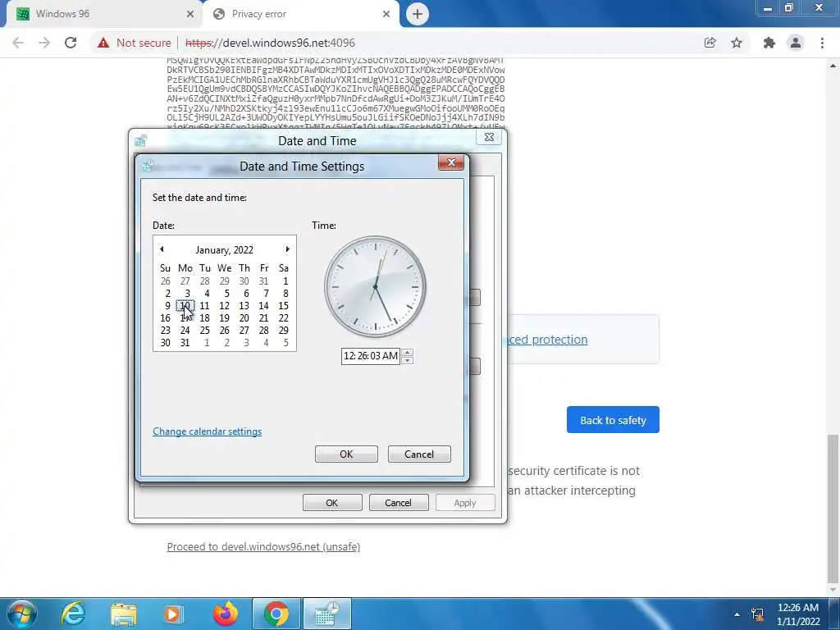Decrease time with the down spinner arrow
The image size is (840, 630).
pyautogui.click(x=407, y=360)
